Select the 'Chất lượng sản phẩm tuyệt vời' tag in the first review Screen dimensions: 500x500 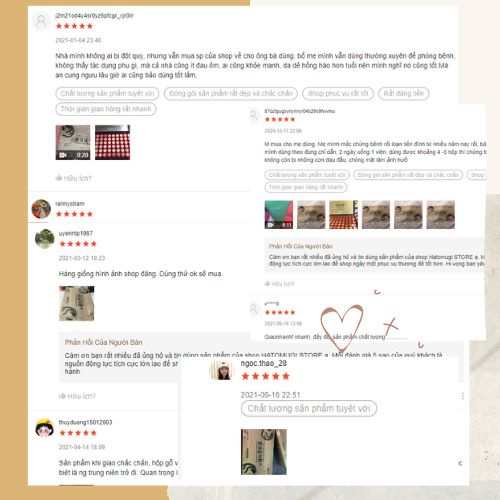[107, 93]
